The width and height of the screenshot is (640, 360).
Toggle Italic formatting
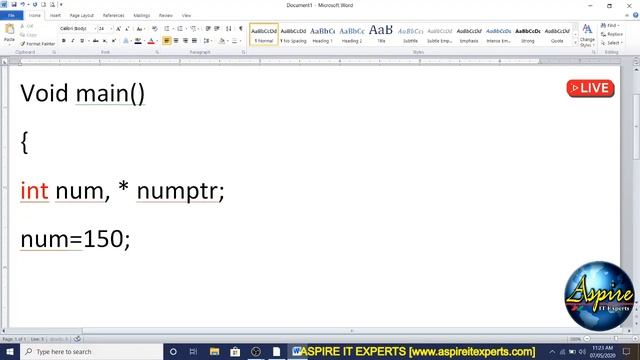(x=73, y=41)
